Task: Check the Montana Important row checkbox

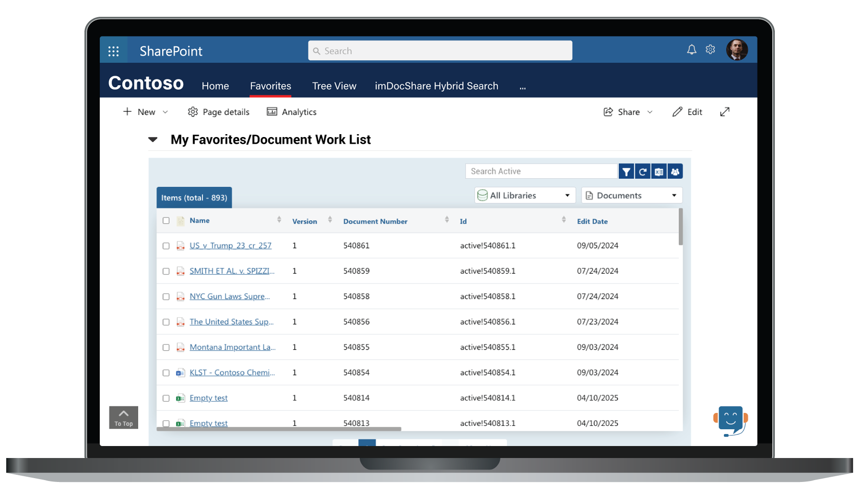Action: point(166,347)
